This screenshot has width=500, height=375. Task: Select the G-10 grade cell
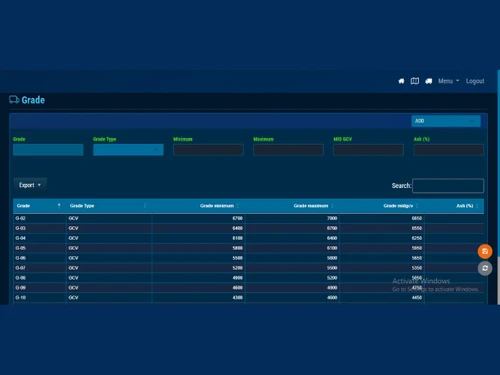click(39, 298)
